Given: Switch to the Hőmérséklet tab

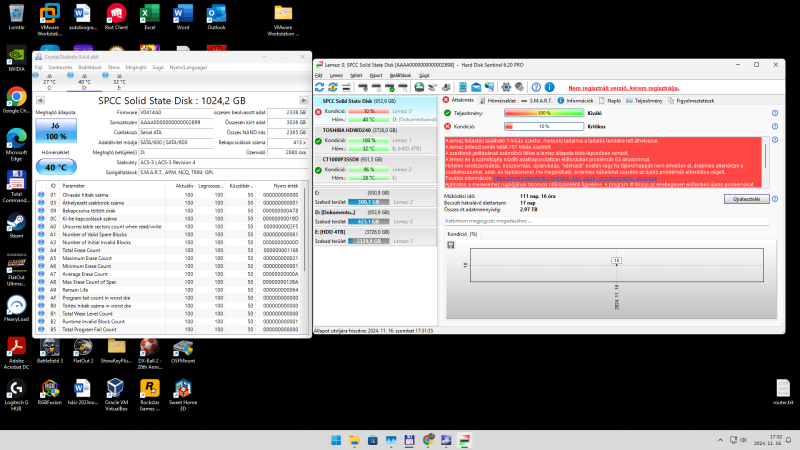Looking at the screenshot, I should point(497,101).
